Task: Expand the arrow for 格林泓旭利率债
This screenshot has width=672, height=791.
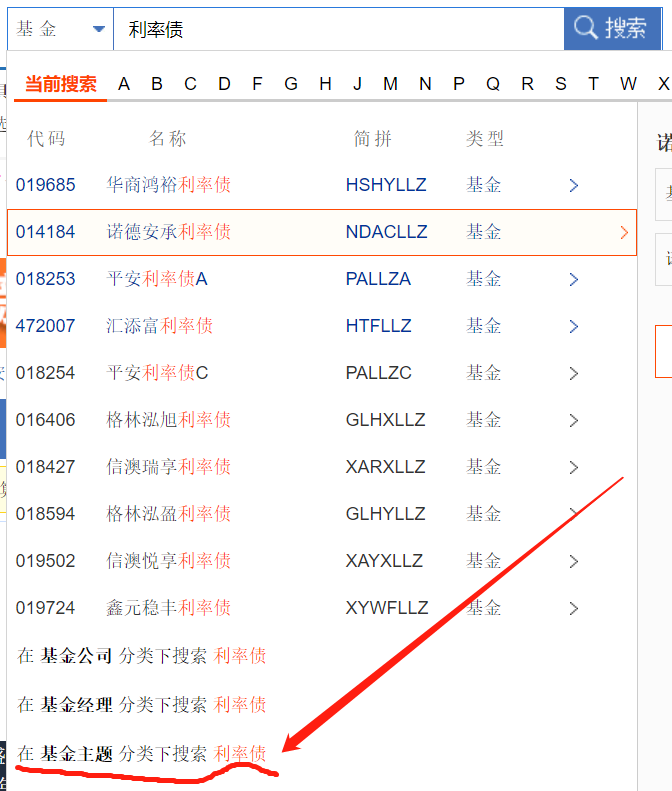Action: [x=574, y=420]
